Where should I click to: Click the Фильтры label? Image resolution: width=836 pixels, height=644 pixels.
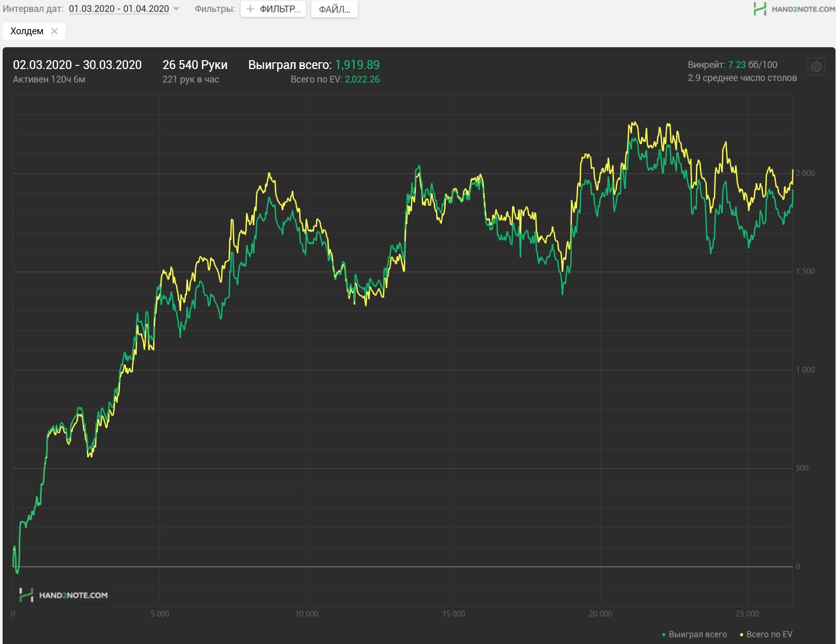click(215, 9)
